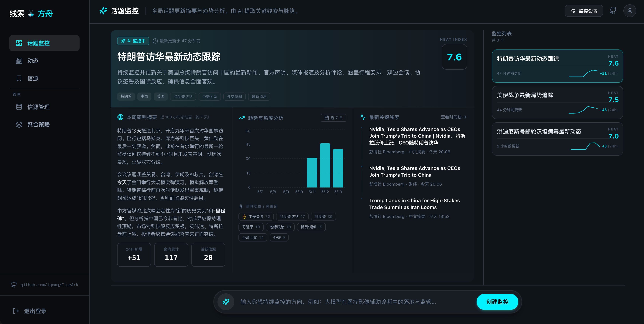644x324 pixels.
Task: Click the hash icon beside 高频实体
Action: (x=241, y=207)
